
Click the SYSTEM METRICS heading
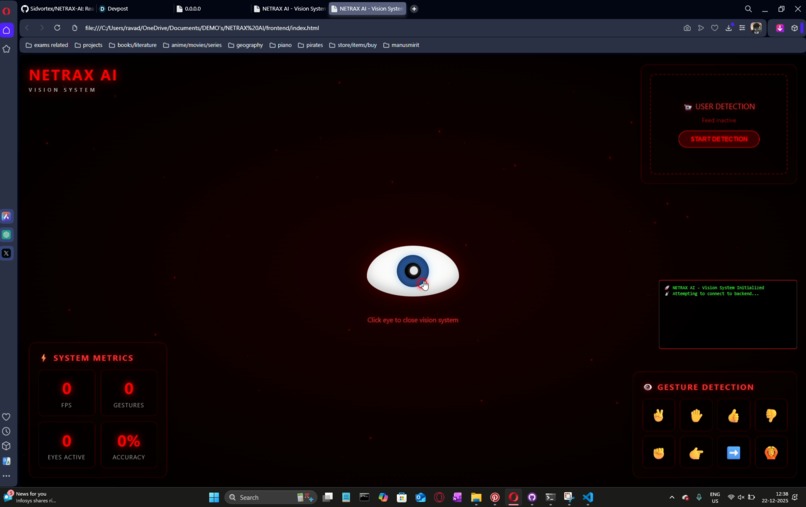point(93,358)
